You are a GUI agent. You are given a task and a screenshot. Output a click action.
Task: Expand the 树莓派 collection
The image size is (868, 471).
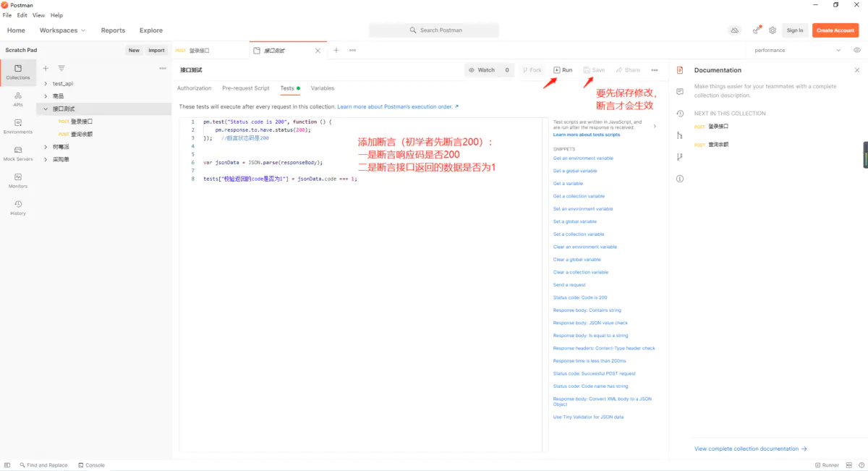[46, 147]
